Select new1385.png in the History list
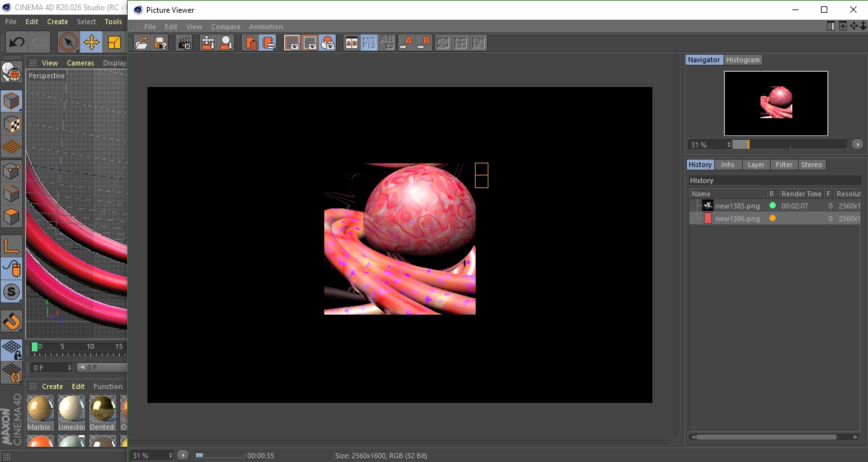This screenshot has height=462, width=868. (x=738, y=206)
